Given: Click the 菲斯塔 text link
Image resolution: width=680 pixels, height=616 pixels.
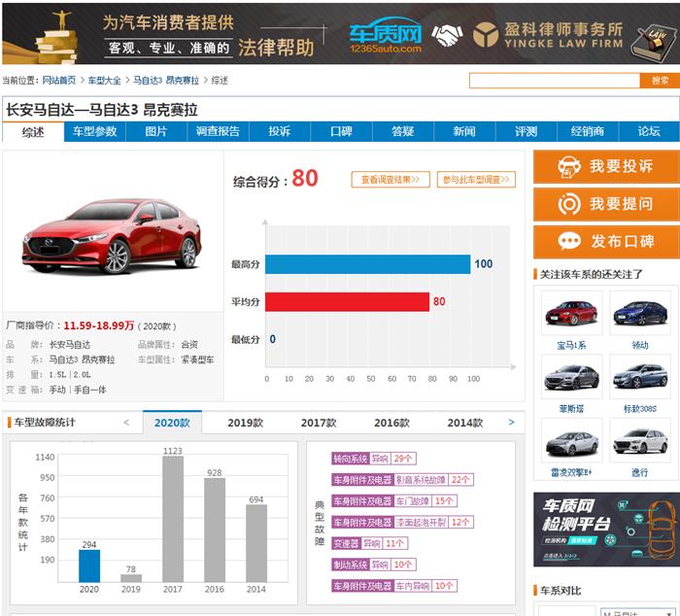Looking at the screenshot, I should 571,409.
